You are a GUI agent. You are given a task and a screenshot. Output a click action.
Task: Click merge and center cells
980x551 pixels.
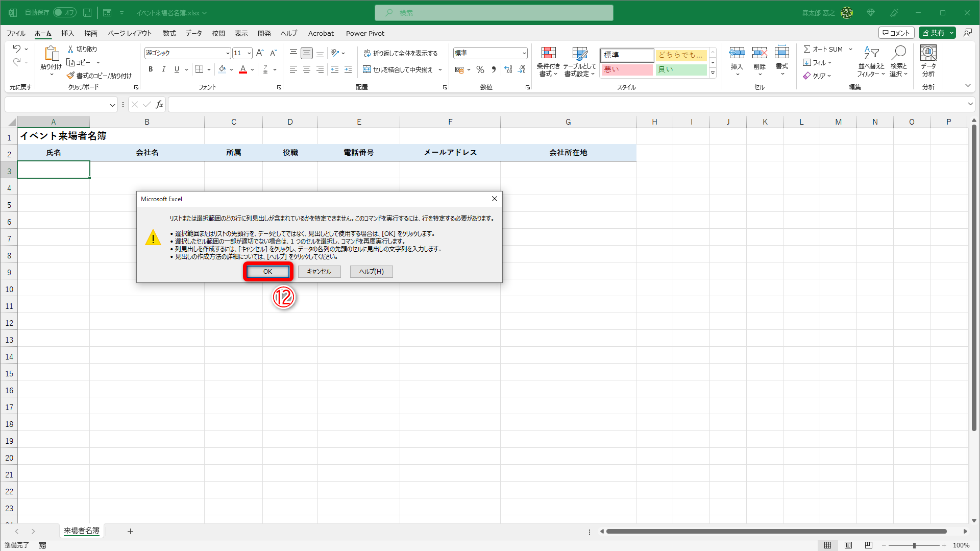398,69
